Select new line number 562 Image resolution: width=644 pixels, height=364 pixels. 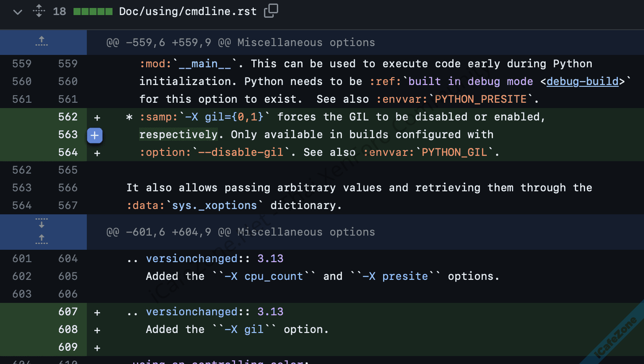(68, 117)
